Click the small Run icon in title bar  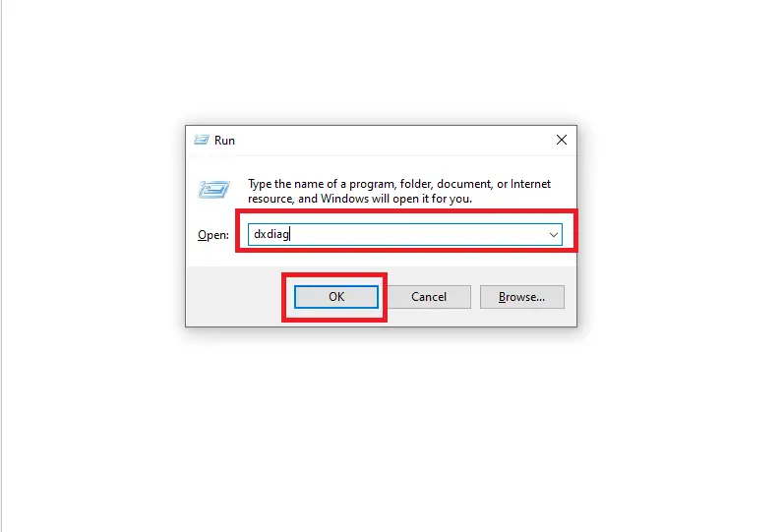[202, 140]
